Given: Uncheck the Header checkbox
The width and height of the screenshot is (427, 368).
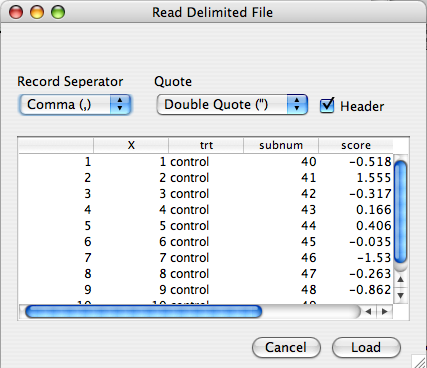Looking at the screenshot, I should tap(327, 106).
